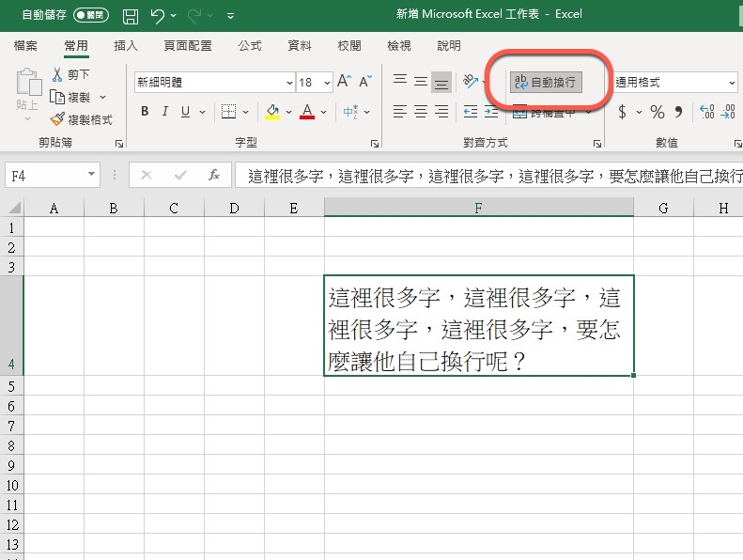Apply center horizontal alignment icon
This screenshot has width=743, height=560.
tap(420, 112)
